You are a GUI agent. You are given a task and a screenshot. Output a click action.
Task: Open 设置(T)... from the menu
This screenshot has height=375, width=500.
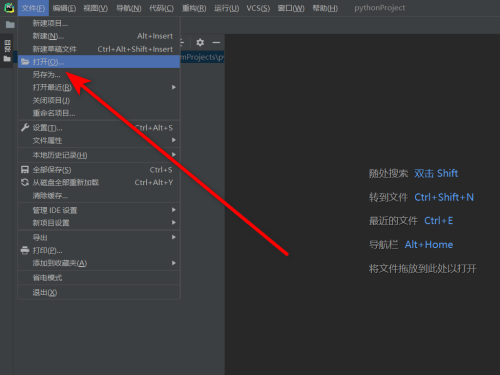click(99, 128)
